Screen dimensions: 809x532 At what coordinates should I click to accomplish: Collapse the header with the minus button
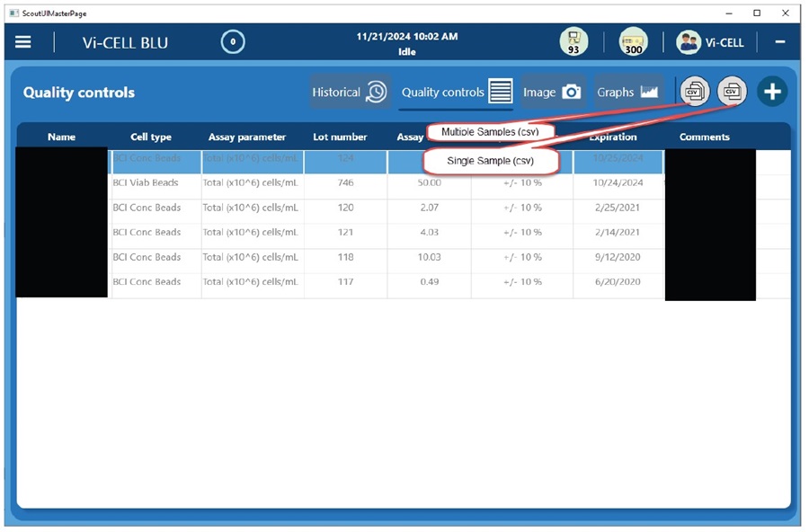[780, 42]
